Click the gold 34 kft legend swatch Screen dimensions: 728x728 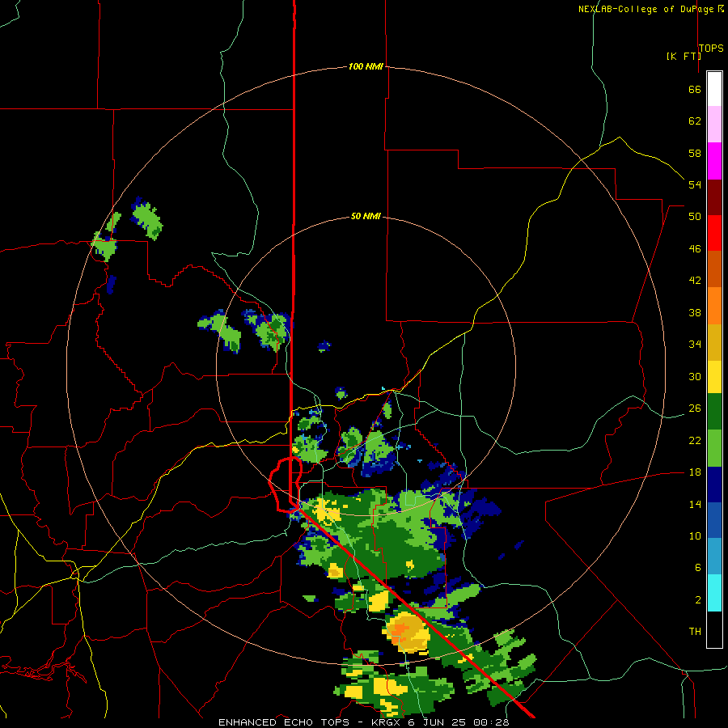tap(714, 342)
